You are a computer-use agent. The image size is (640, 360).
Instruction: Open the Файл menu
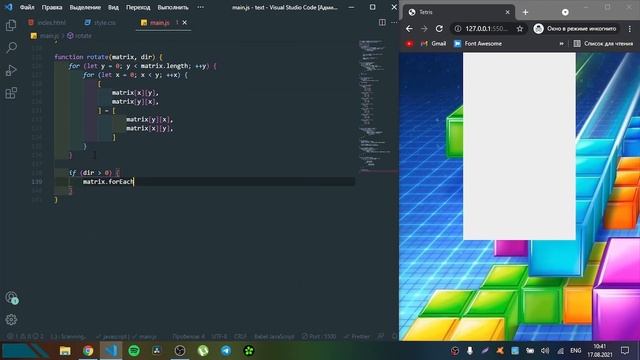tap(27, 7)
